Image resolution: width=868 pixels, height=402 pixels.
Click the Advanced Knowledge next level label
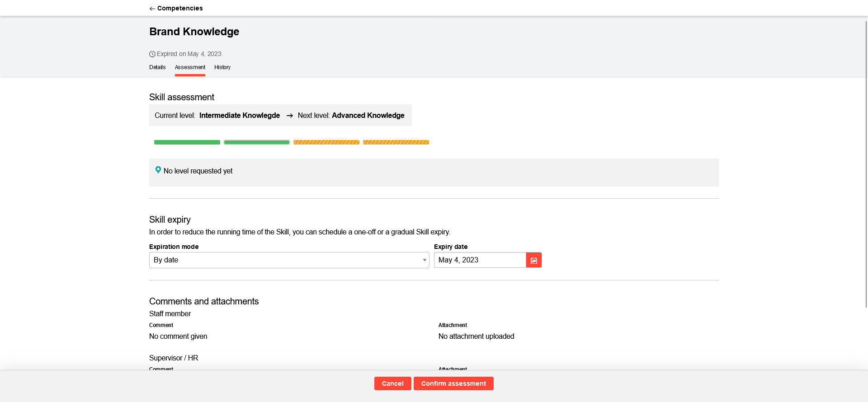(x=368, y=116)
